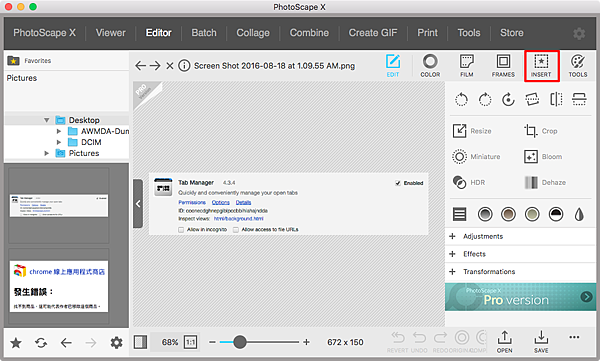Go to the previous image arrow
This screenshot has width=600, height=361.
point(140,66)
